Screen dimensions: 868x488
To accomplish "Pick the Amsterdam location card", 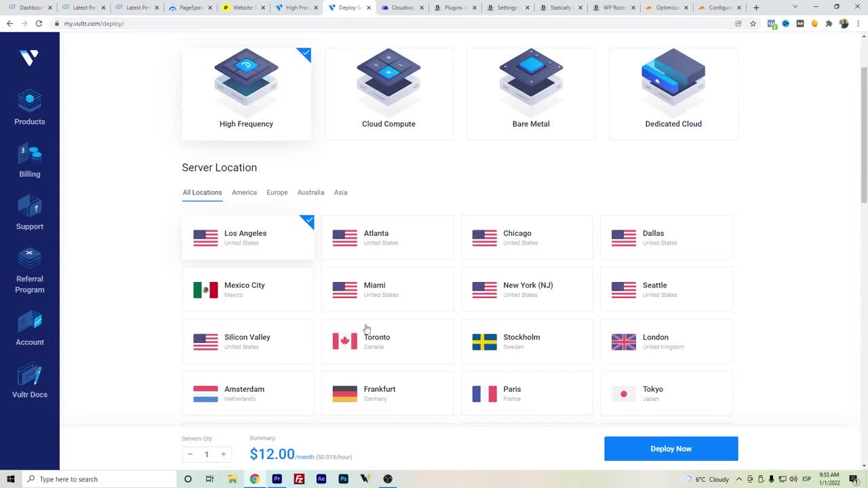I will click(x=248, y=393).
